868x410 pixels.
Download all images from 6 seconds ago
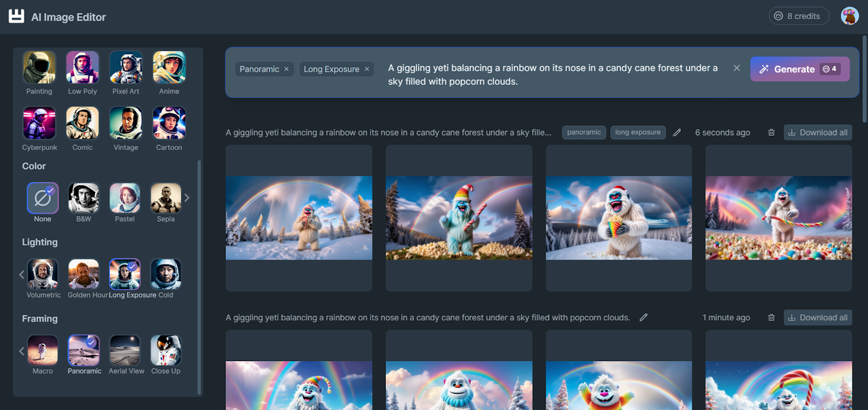[x=818, y=132]
